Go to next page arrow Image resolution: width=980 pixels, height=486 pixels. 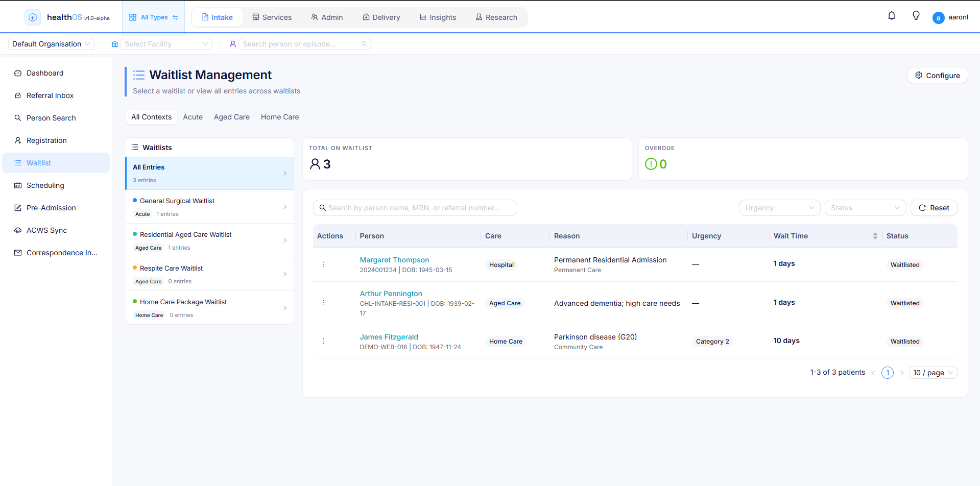click(x=902, y=373)
